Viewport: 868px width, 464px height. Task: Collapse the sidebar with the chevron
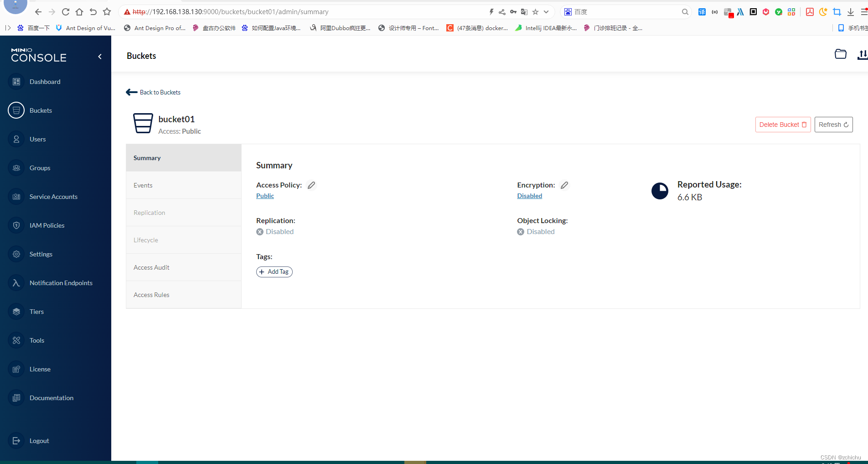99,56
